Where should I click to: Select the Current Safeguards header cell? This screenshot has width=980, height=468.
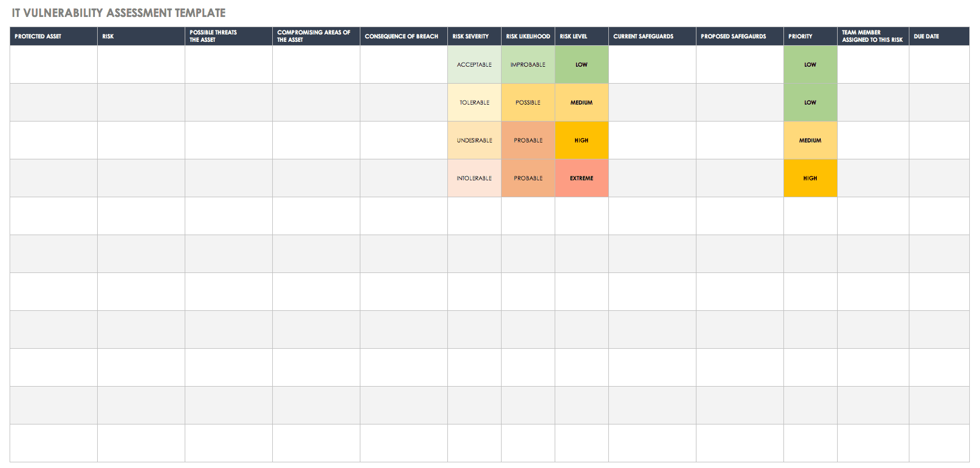pos(651,36)
